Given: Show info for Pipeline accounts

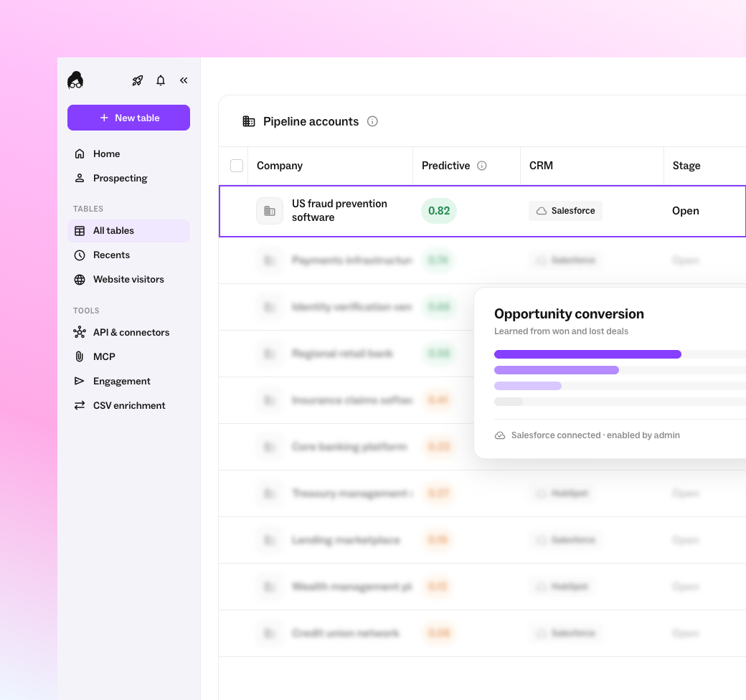Looking at the screenshot, I should (x=372, y=121).
